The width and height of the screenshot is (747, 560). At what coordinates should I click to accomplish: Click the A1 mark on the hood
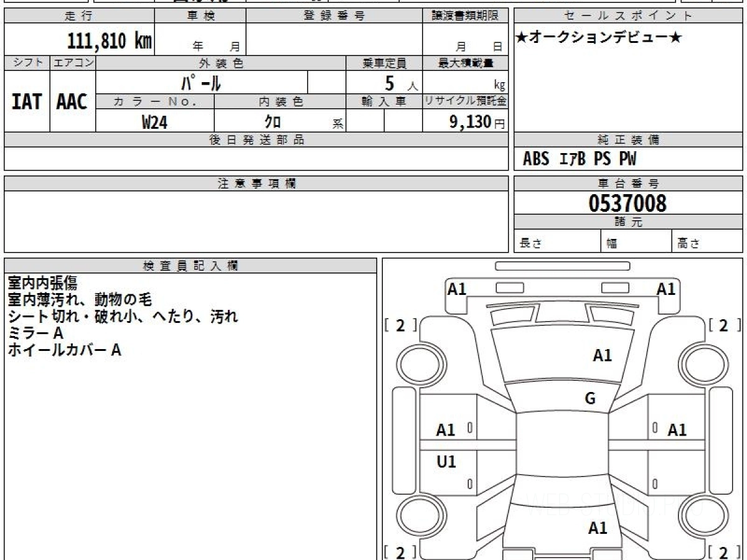603,355
